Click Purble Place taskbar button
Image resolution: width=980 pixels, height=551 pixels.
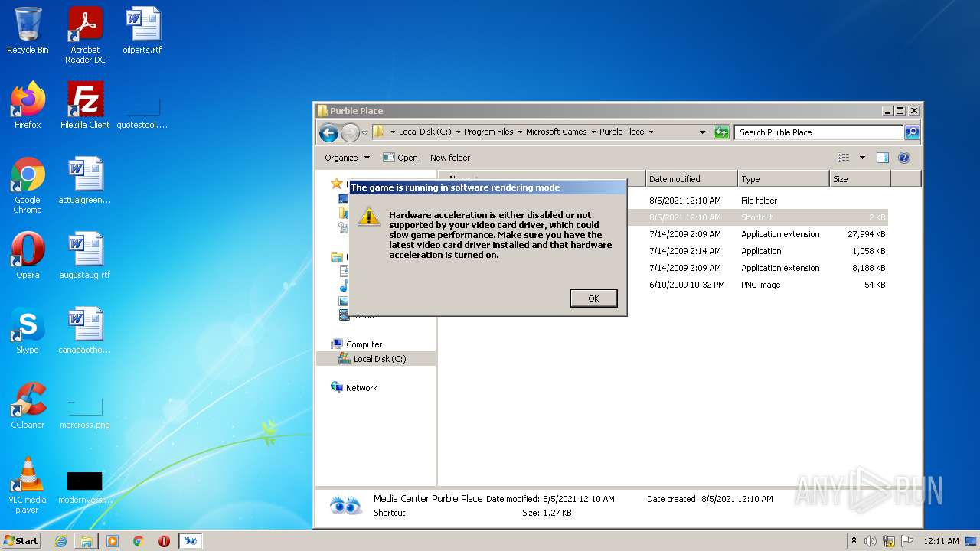pyautogui.click(x=191, y=541)
